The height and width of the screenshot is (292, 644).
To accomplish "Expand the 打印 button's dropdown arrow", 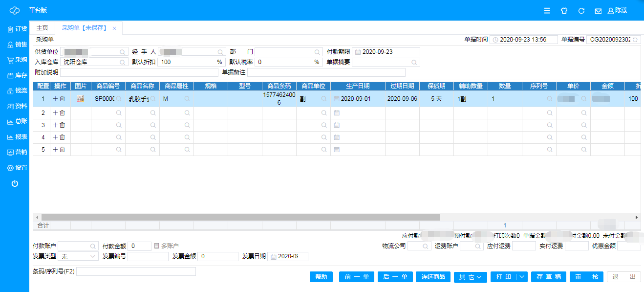I will (x=522, y=277).
